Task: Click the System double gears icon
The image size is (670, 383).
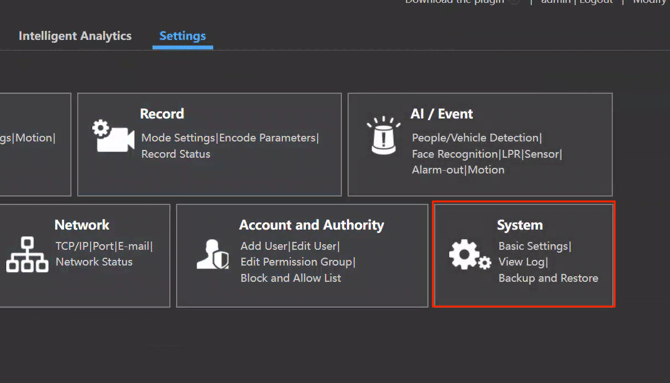Action: [470, 254]
